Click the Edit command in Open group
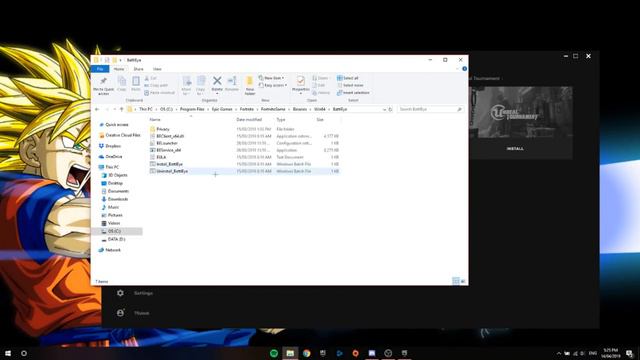The width and height of the screenshot is (640, 360). tap(319, 85)
